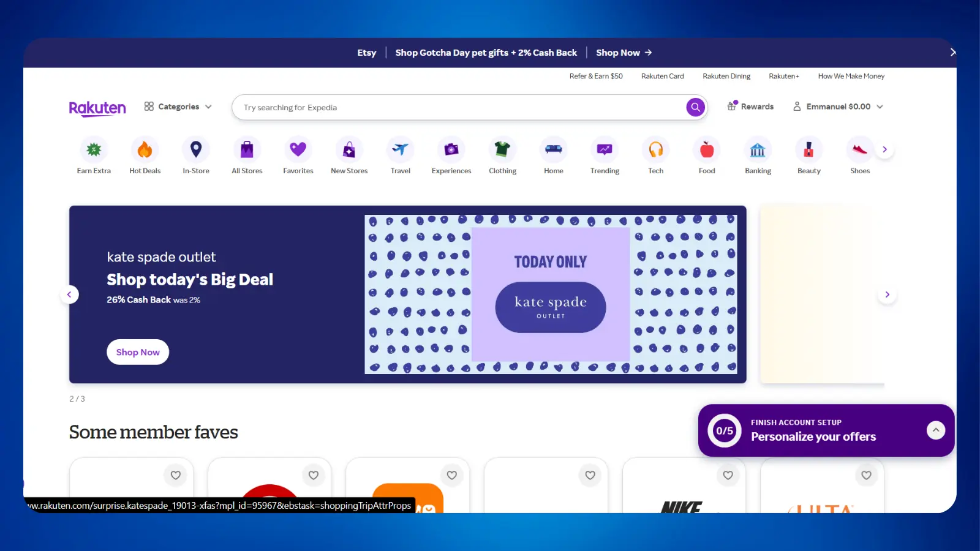
Task: Open the Personalize your offers setup text
Action: pos(813,437)
